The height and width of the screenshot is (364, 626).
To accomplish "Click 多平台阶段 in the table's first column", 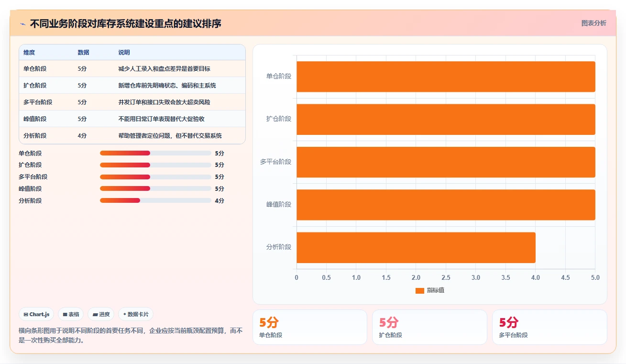I will click(x=38, y=102).
